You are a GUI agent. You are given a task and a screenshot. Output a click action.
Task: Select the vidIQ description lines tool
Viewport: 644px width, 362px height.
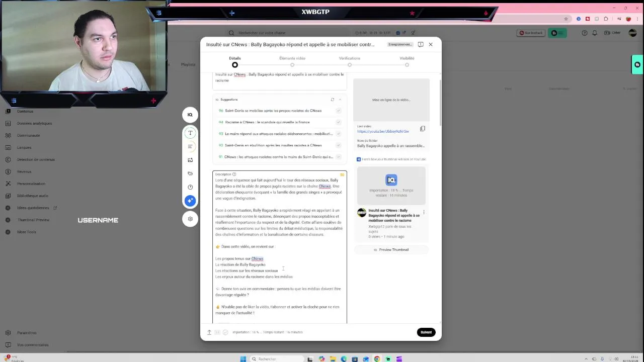coord(190,146)
